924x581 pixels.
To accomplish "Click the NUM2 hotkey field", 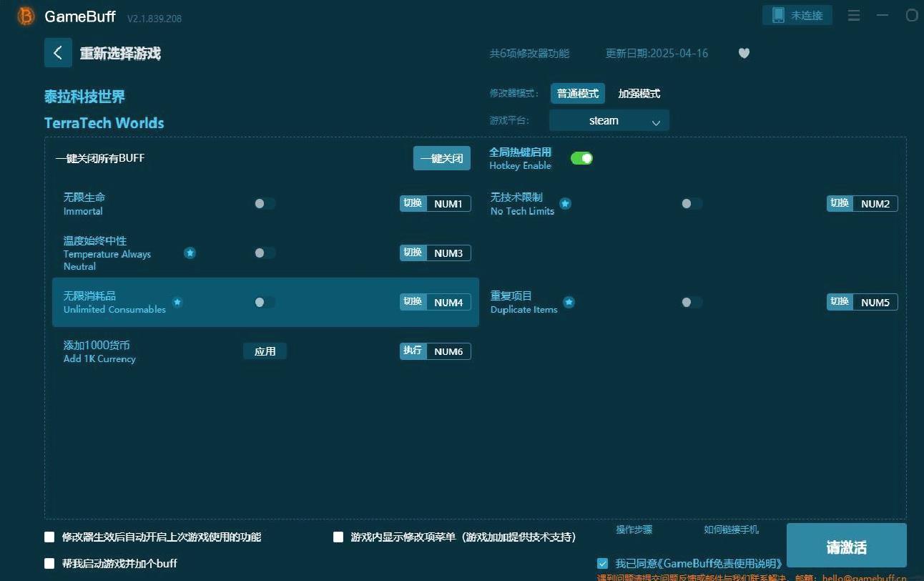I will tap(875, 204).
